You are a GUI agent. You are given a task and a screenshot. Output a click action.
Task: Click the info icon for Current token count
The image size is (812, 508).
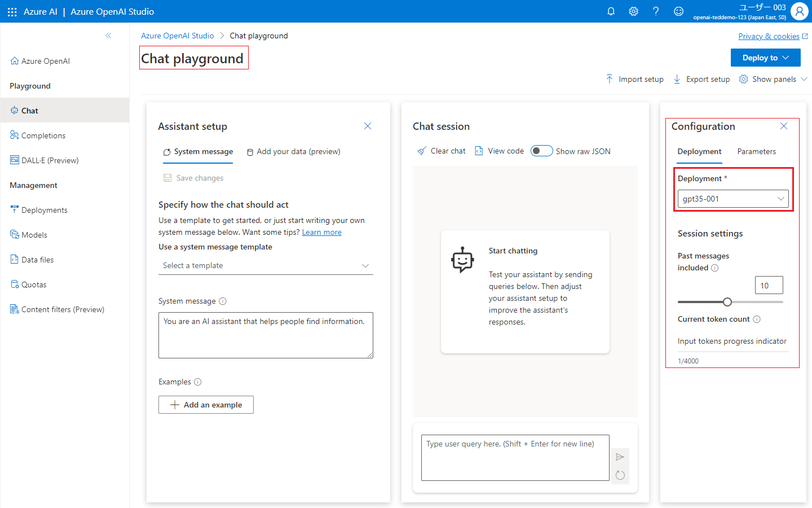pos(757,319)
